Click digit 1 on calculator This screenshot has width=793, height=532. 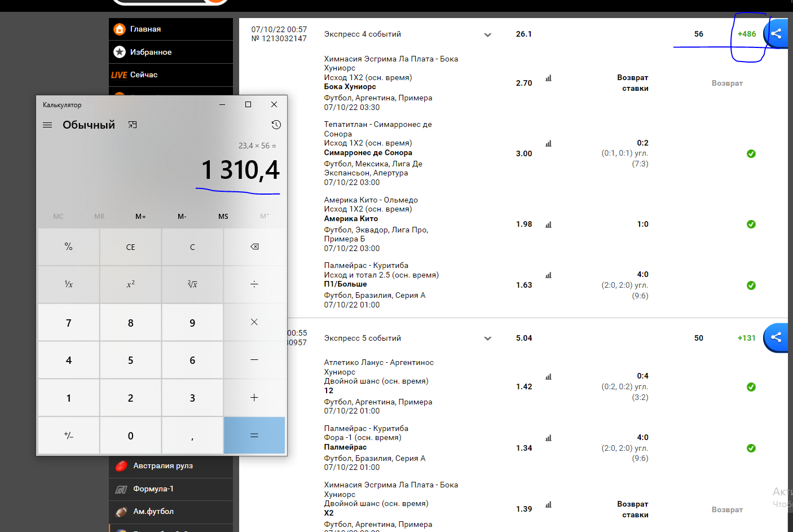(69, 398)
